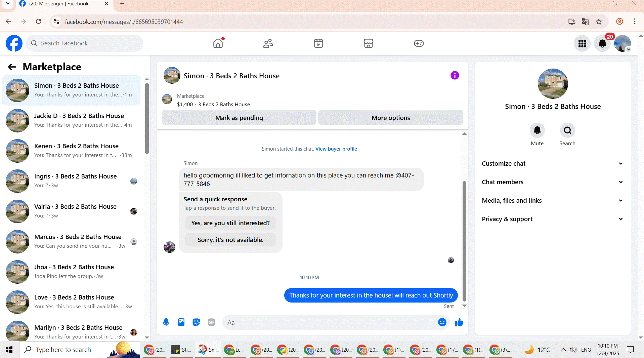
Task: Choose a GIF icon
Action: (211, 322)
